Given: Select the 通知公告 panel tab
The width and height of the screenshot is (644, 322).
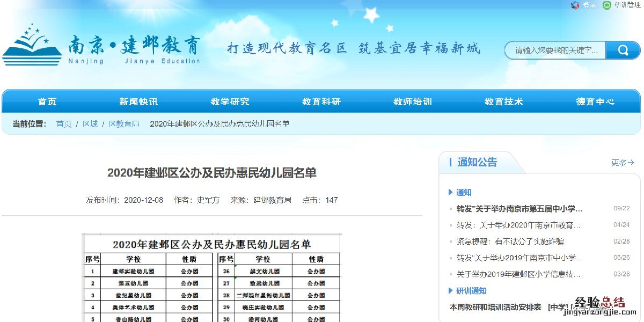Looking at the screenshot, I should pyautogui.click(x=477, y=162).
